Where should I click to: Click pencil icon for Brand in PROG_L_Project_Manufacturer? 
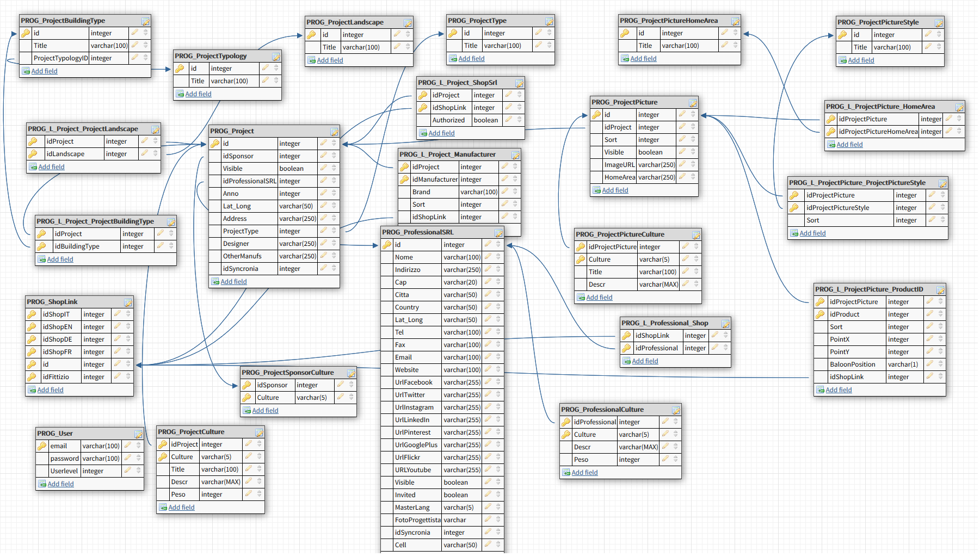505,191
